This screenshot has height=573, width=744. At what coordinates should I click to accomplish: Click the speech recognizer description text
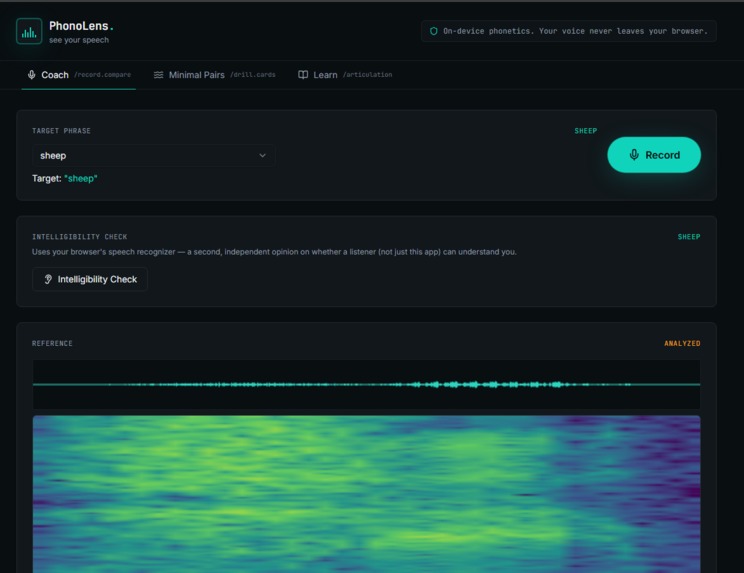[274, 252]
